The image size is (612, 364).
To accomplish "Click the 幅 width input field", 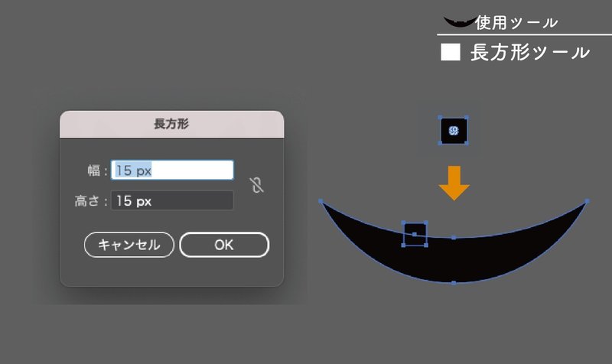I will pos(172,170).
